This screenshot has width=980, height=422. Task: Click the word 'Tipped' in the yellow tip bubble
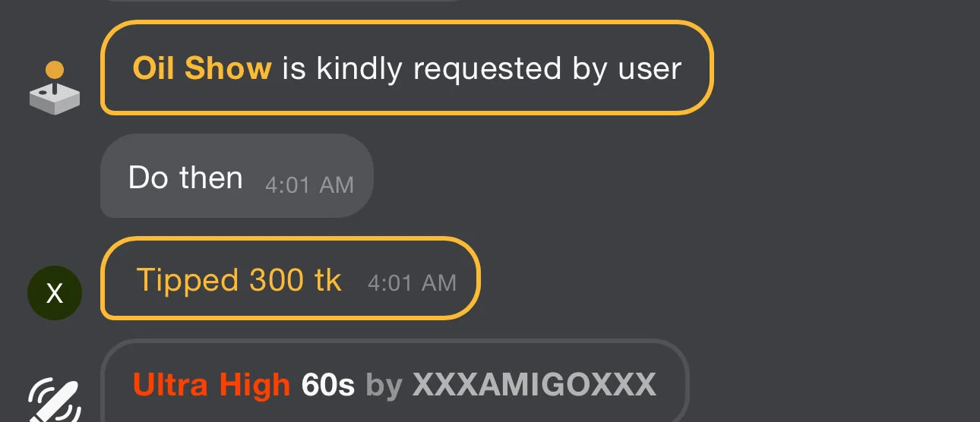188,281
